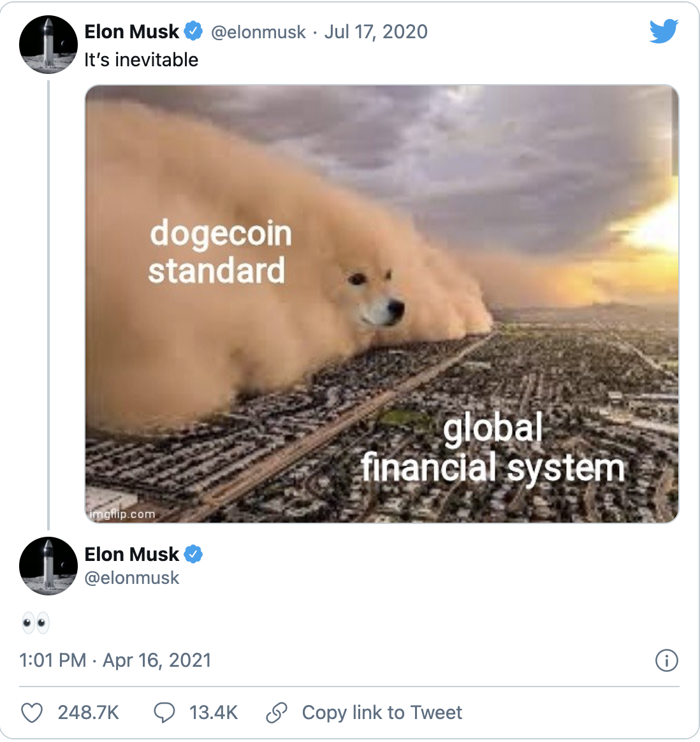Click @elonmusk handle under the lower name
The image size is (700, 742).
point(131,578)
